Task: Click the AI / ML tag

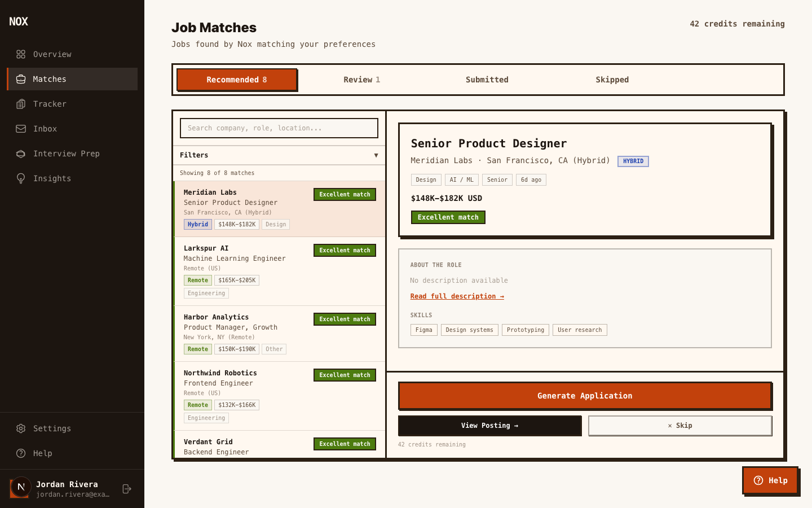Action: coord(462,180)
